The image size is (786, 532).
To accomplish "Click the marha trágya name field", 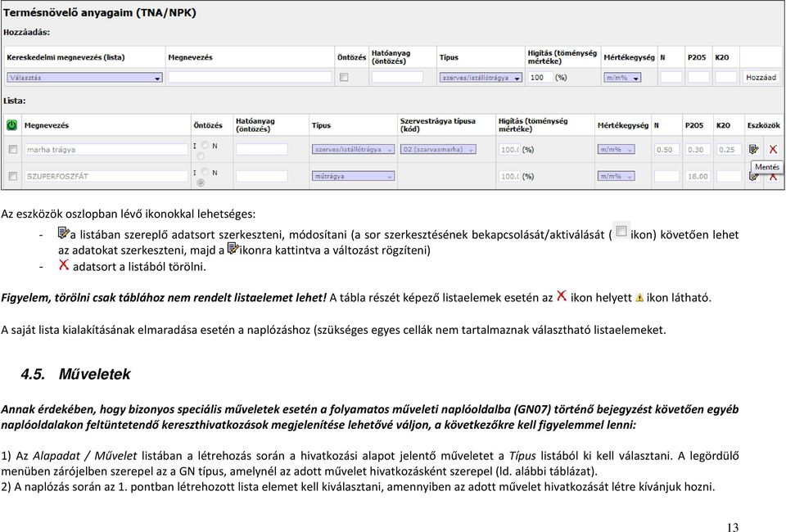I will pos(106,149).
